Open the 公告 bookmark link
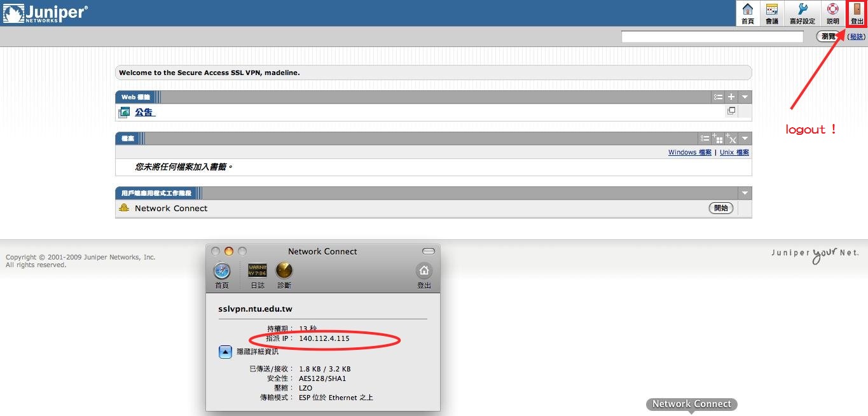Image resolution: width=868 pixels, height=416 pixels. [144, 113]
